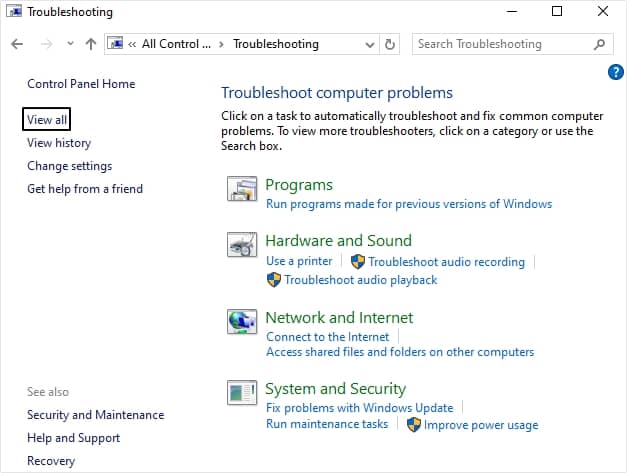Image resolution: width=627 pixels, height=473 pixels.
Task: Click the System and Security icon
Action: tap(242, 393)
